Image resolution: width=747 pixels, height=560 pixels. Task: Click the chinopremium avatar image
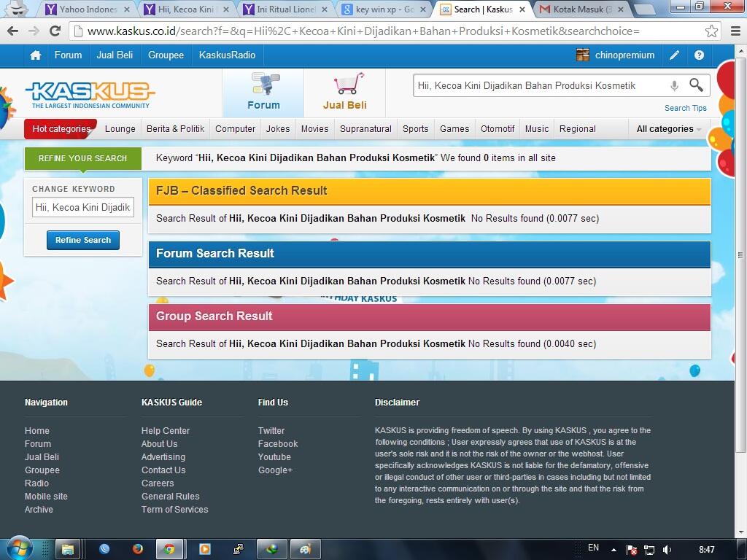coord(583,55)
